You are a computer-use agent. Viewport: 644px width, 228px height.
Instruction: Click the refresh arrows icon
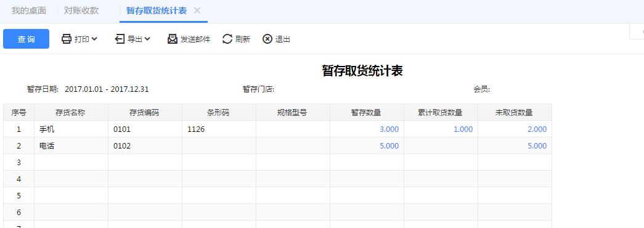[227, 39]
